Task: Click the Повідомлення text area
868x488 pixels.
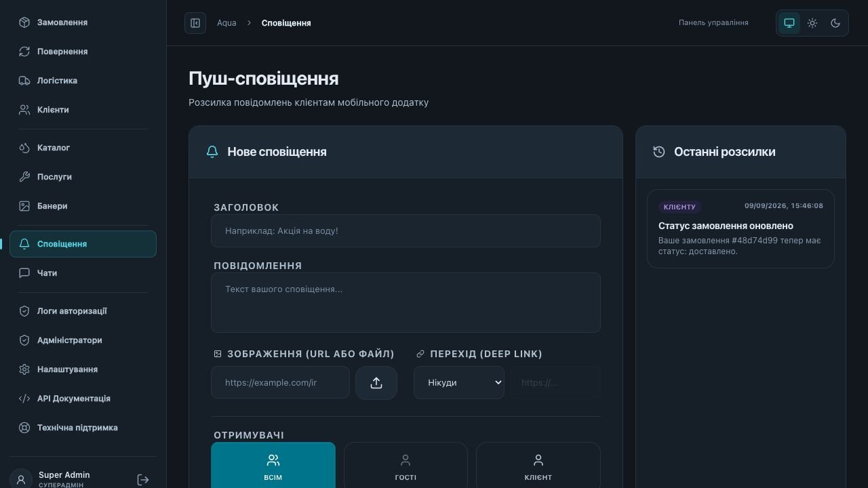Action: 406,302
